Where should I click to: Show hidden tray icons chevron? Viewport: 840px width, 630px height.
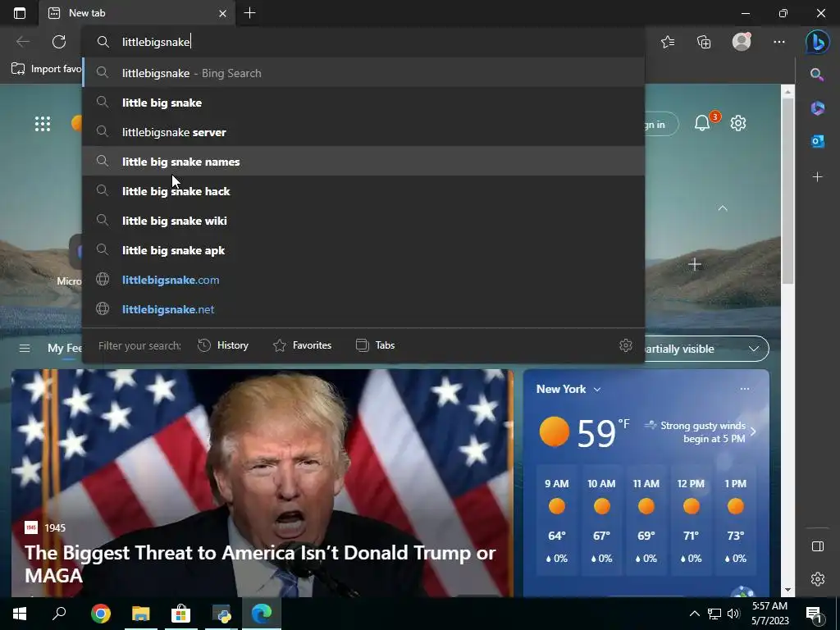click(694, 614)
